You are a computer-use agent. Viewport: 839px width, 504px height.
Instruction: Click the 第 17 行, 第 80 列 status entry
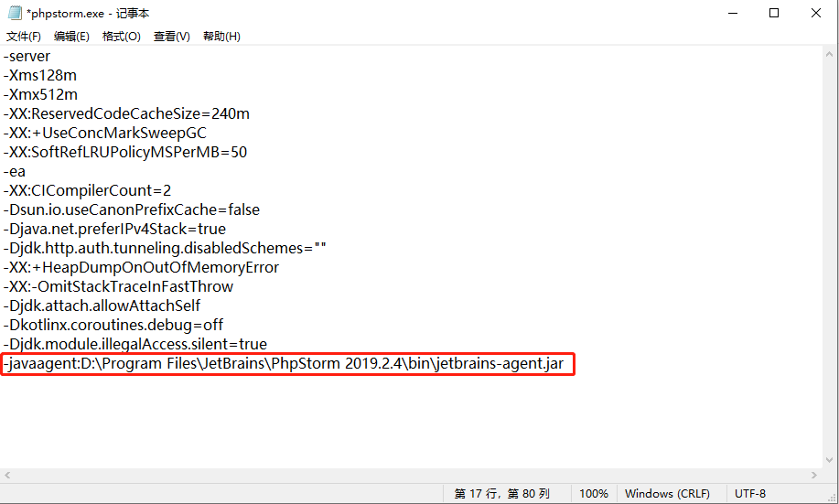pos(502,494)
